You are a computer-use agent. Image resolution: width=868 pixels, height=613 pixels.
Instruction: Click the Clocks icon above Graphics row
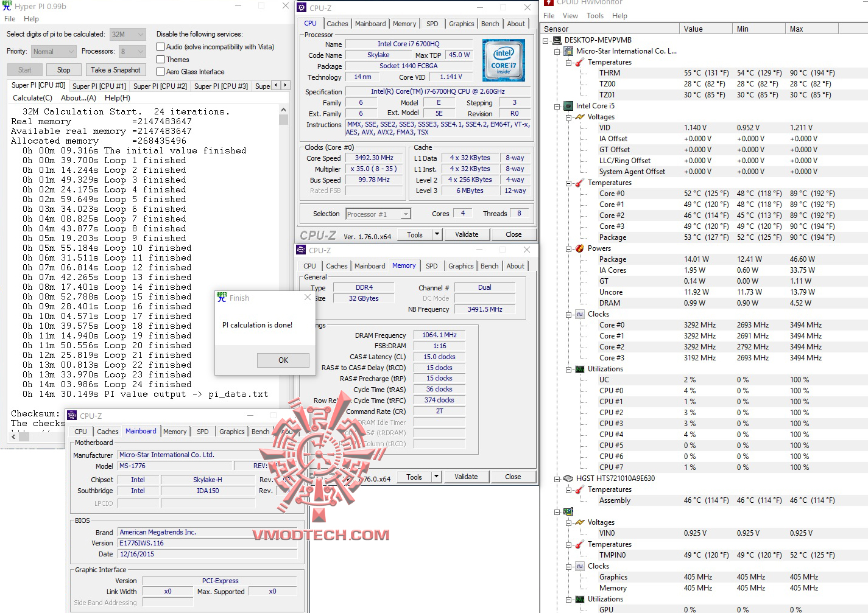click(580, 566)
